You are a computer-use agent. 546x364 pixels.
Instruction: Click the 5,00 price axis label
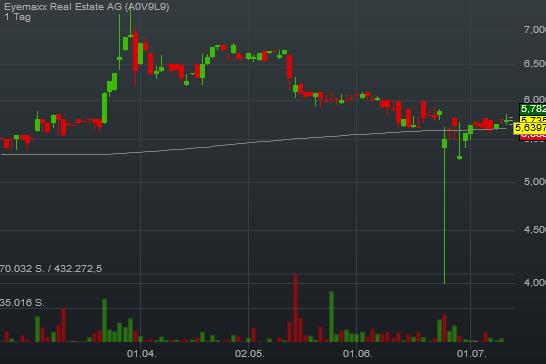pos(535,181)
